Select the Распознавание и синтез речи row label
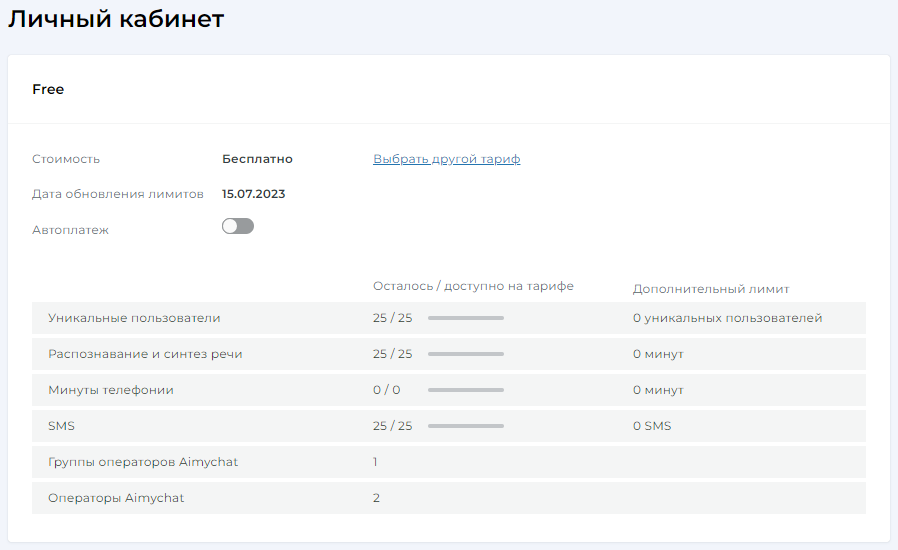This screenshot has height=550, width=898. coord(145,354)
